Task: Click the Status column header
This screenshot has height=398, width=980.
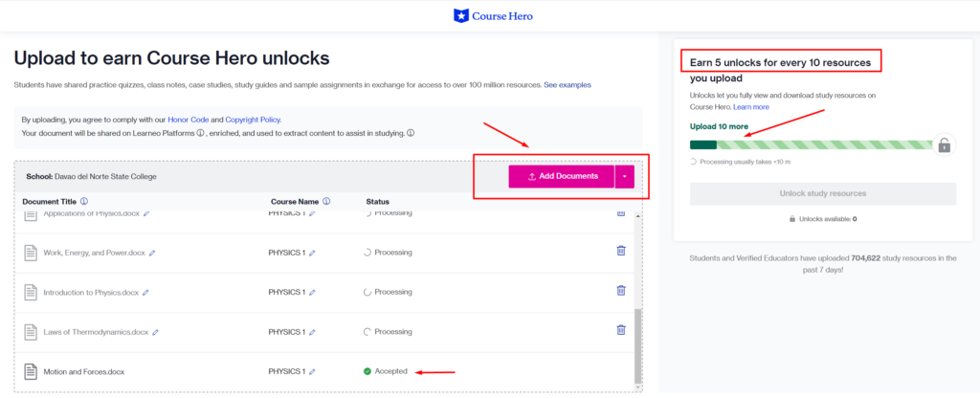Action: tap(377, 202)
